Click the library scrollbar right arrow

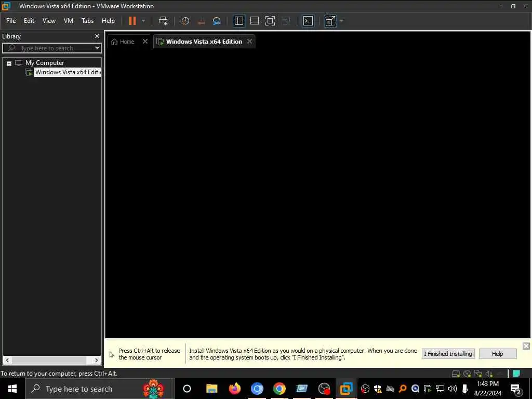click(96, 361)
